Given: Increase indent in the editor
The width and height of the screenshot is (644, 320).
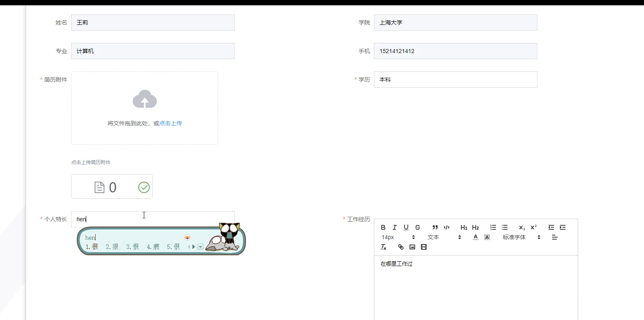Looking at the screenshot, I should 563,227.
